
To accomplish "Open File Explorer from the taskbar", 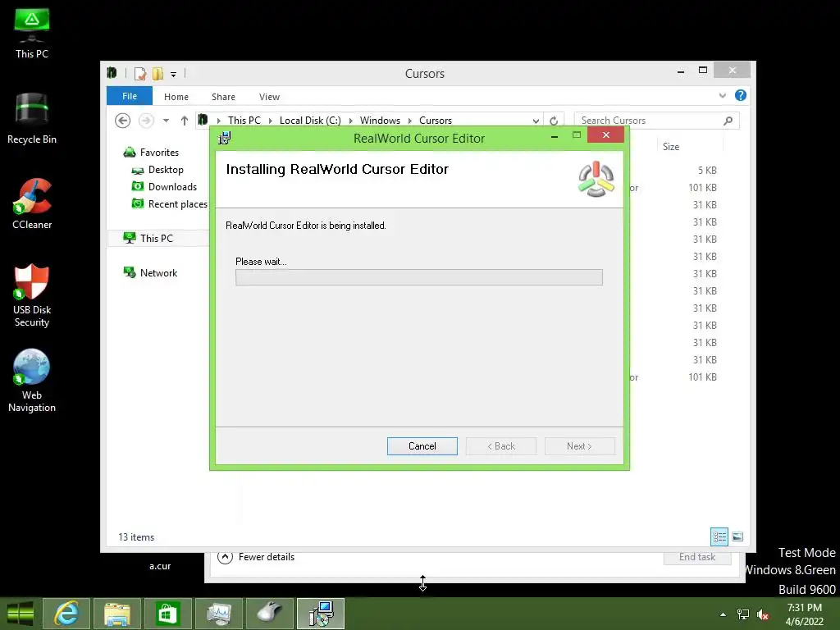I will click(117, 614).
